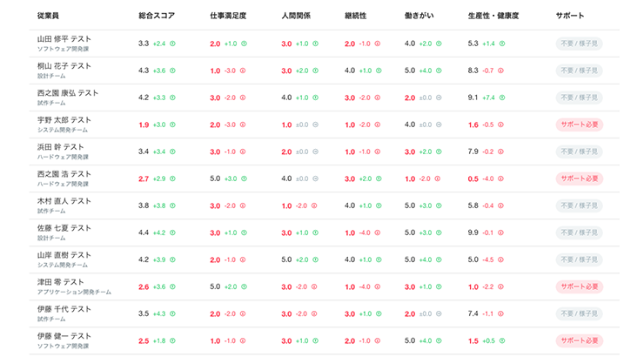Click the neutral icon in 西之園 康弘 働きがい
This screenshot has width=644, height=357.
tap(439, 98)
